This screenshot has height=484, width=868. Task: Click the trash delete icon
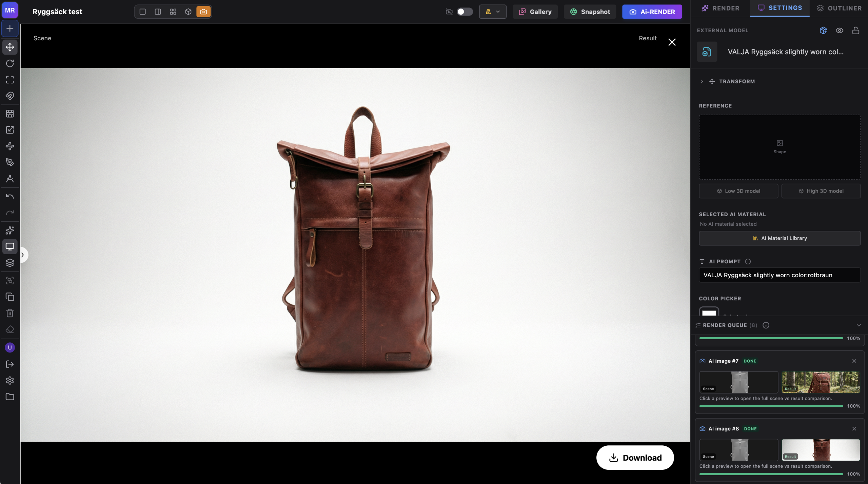(x=10, y=313)
